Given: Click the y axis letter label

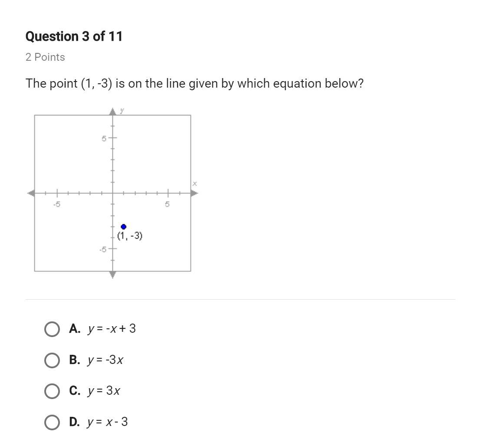Looking at the screenshot, I should coord(122,111).
